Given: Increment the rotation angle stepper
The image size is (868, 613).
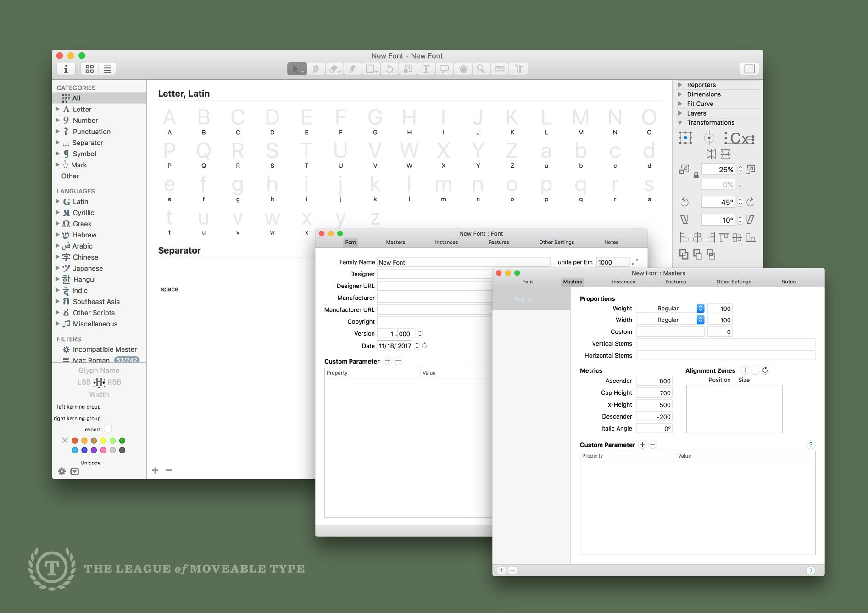Looking at the screenshot, I should 740,200.
